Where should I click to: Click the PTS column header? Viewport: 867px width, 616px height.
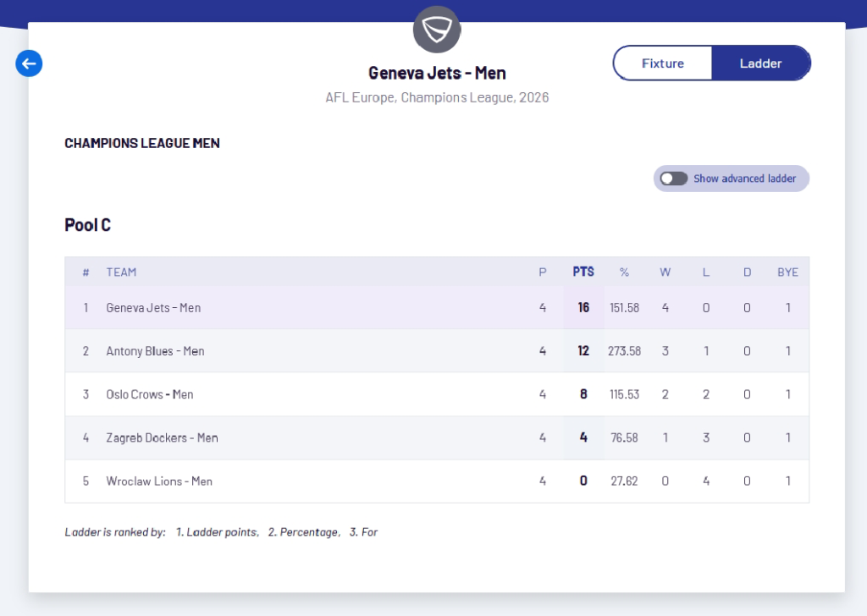583,272
